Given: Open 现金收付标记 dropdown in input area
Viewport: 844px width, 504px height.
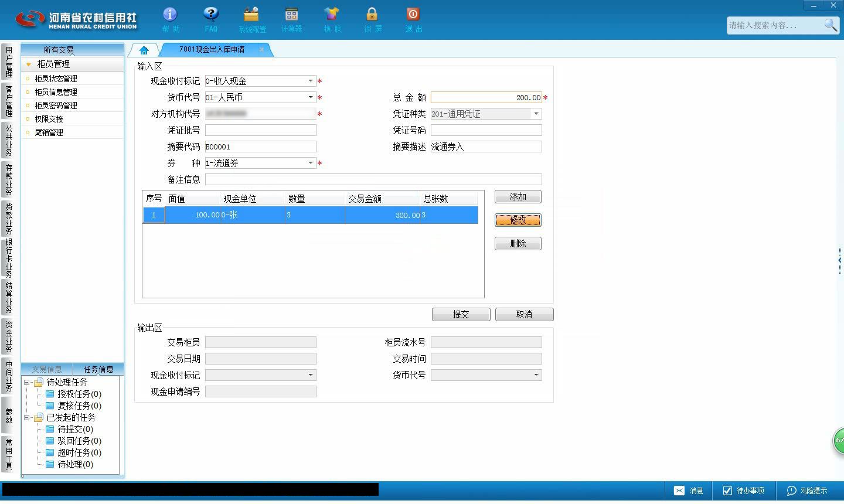Looking at the screenshot, I should (311, 81).
